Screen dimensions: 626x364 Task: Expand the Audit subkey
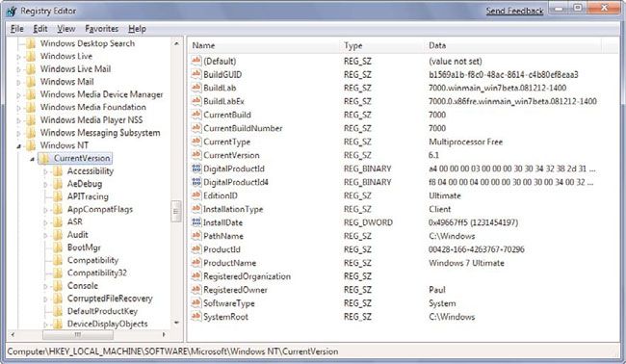point(45,236)
